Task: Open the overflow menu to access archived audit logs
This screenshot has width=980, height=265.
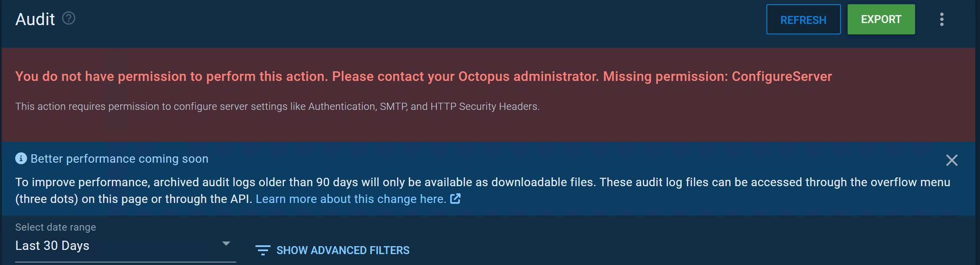Action: tap(941, 19)
